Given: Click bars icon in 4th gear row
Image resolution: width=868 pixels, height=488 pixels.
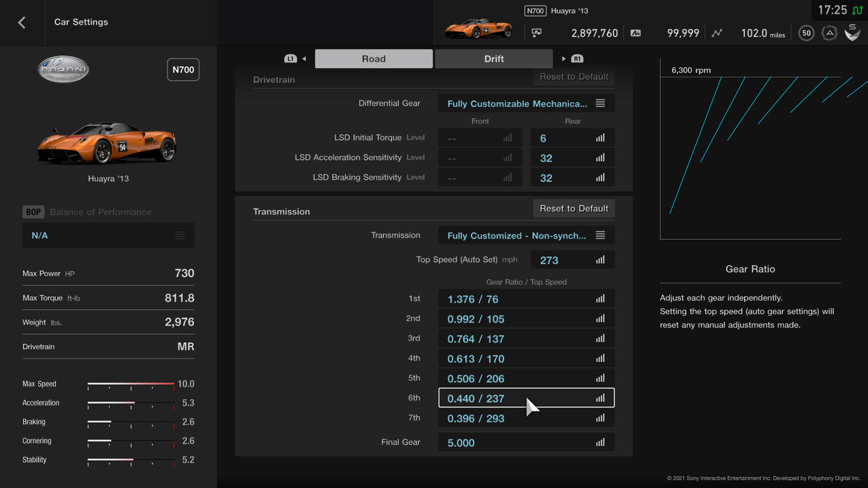Looking at the screenshot, I should pos(600,359).
